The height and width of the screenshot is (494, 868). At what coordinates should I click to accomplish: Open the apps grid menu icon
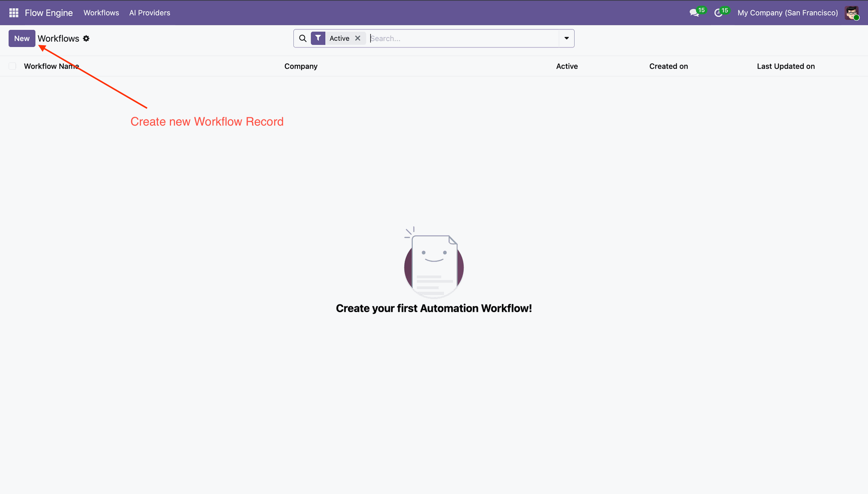coord(14,13)
